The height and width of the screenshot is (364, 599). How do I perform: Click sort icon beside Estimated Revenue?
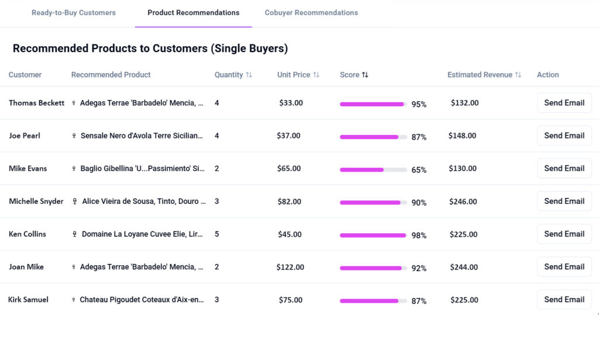coord(518,75)
